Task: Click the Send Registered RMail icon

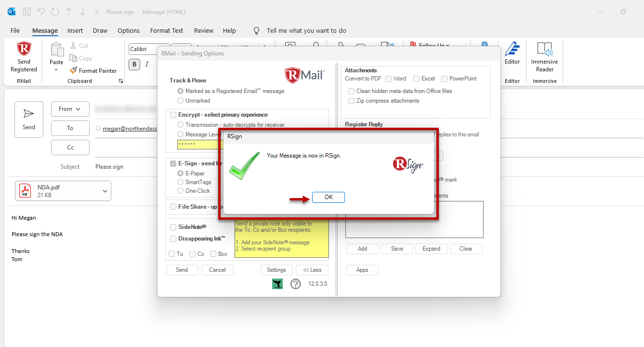Action: [x=24, y=57]
